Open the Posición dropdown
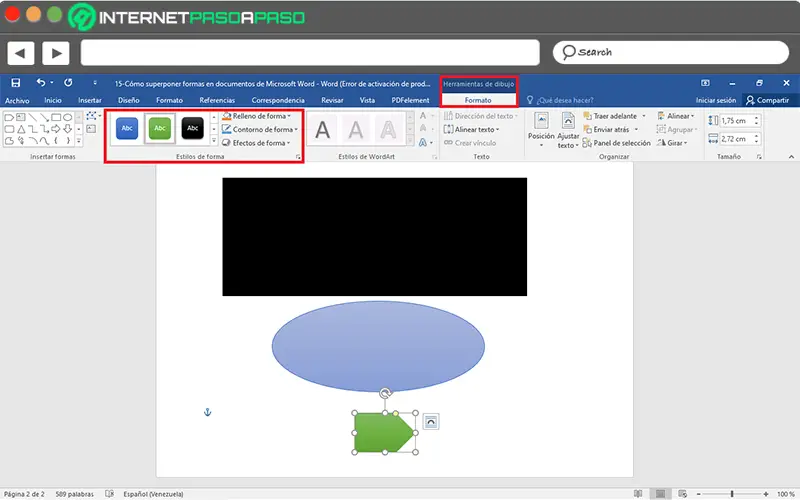800x500 pixels. point(541,130)
